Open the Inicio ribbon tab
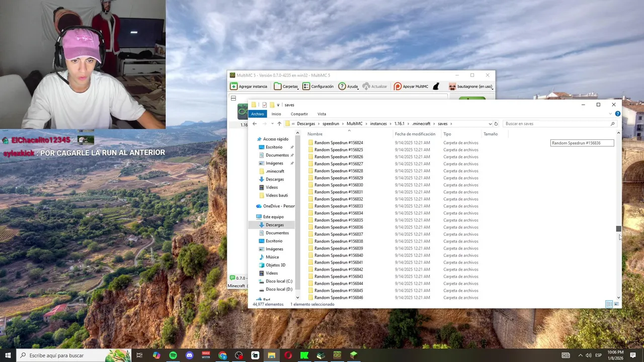644x362 pixels. pos(276,114)
